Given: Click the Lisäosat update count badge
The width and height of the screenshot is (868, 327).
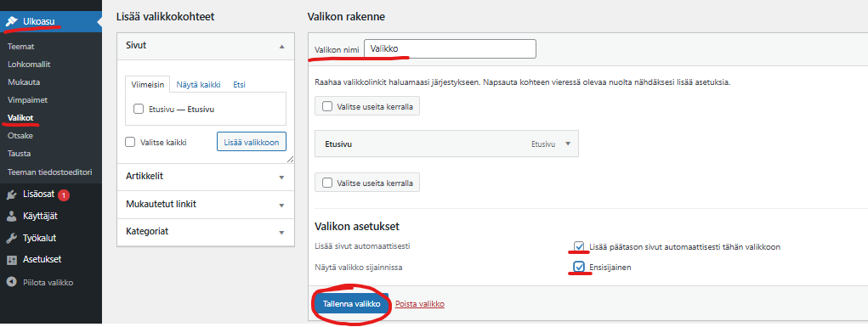Looking at the screenshot, I should pos(64,195).
